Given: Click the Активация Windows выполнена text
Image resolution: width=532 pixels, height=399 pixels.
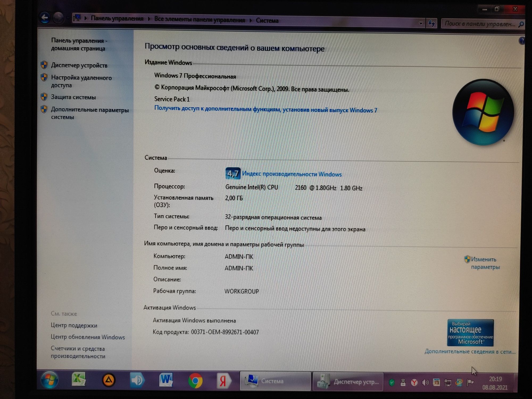Looking at the screenshot, I should click(x=194, y=320).
